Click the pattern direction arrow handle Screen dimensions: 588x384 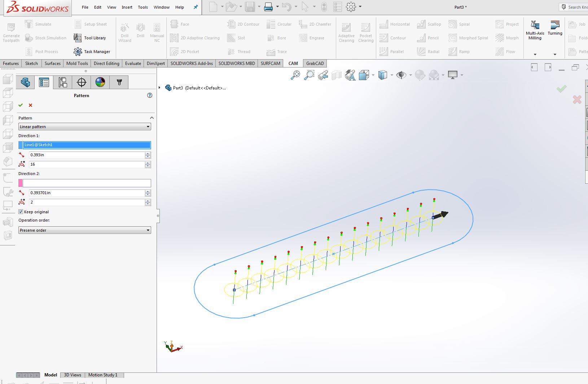pyautogui.click(x=440, y=215)
